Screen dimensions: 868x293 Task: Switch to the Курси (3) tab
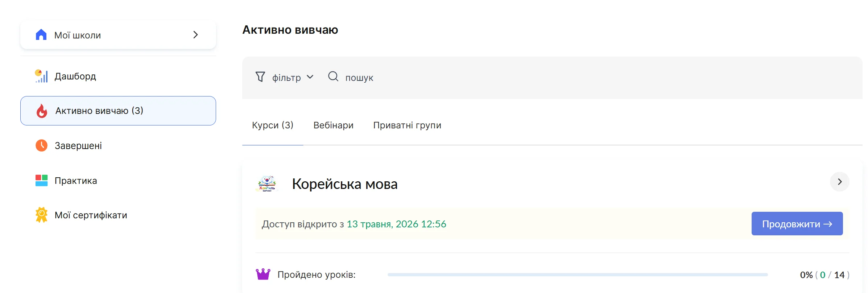coord(273,125)
